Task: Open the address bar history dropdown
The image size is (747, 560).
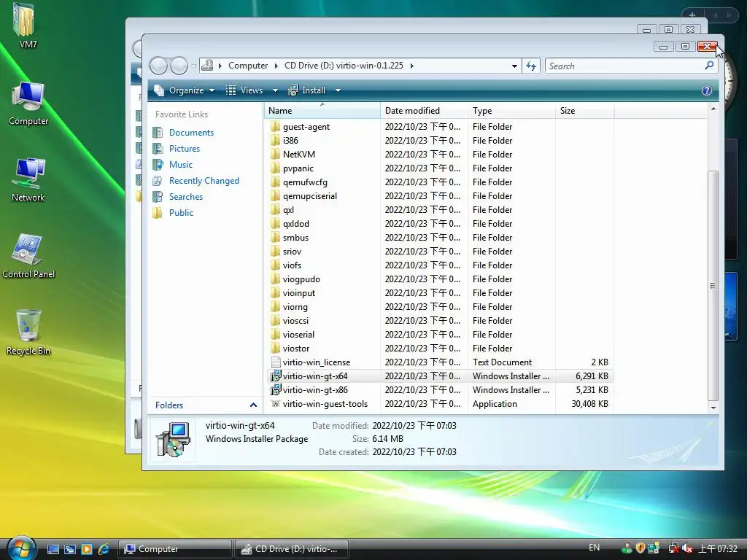Action: 514,66
